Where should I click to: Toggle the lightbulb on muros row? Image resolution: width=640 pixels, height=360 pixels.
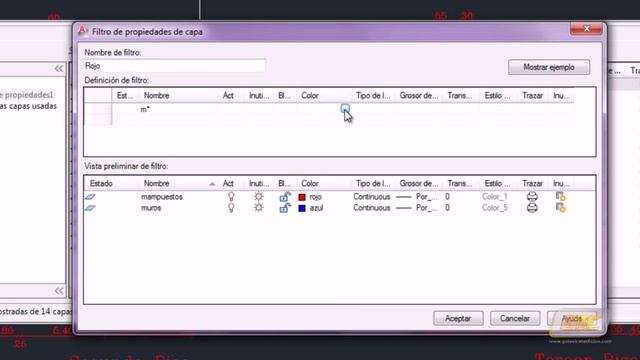231,208
